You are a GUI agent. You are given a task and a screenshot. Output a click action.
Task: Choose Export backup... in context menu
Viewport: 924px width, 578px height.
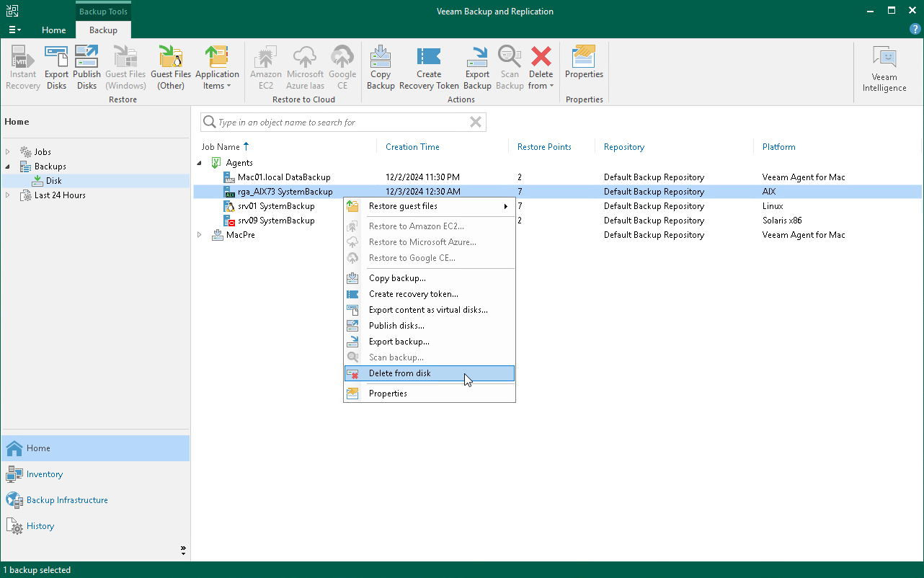tap(430, 342)
